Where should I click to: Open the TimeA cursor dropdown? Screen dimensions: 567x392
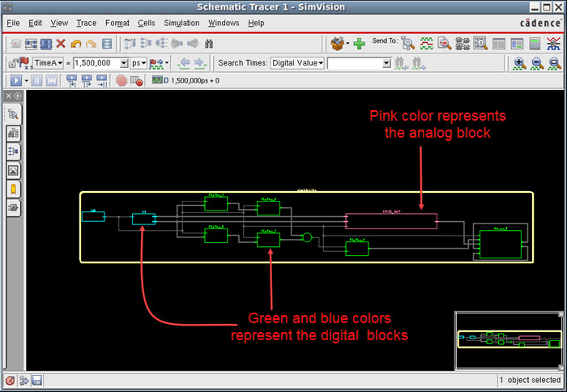pos(49,62)
